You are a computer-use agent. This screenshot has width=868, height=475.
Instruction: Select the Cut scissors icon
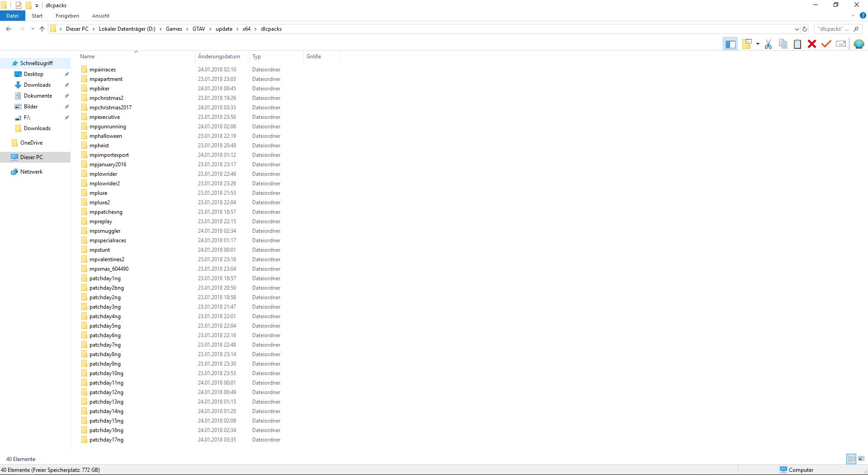click(768, 44)
